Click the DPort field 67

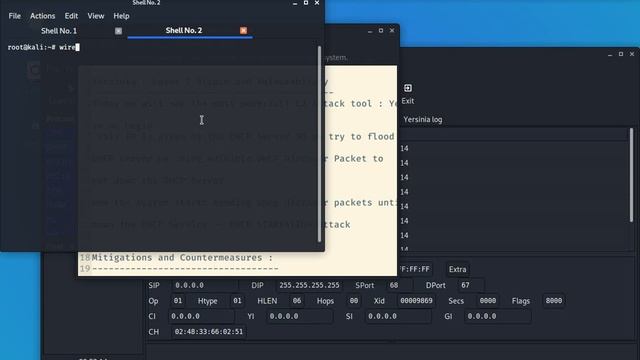click(x=471, y=285)
